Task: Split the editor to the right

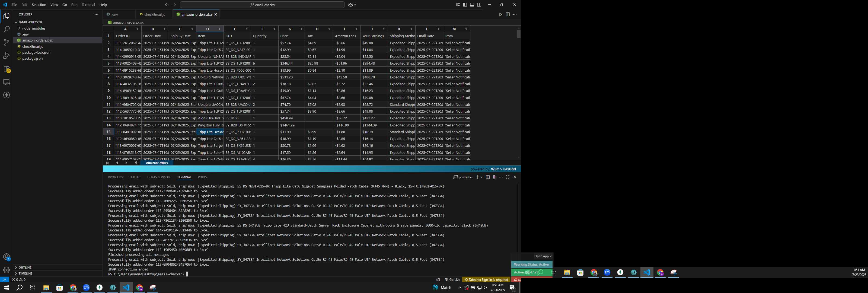Action: (508, 14)
